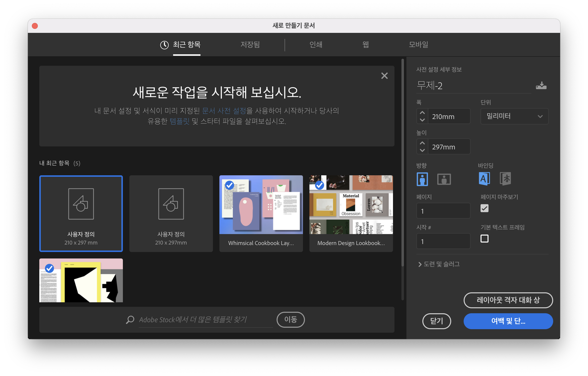Viewport: 588px width, 376px height.
Task: Increase width with up stepper arrow
Action: tap(422, 113)
